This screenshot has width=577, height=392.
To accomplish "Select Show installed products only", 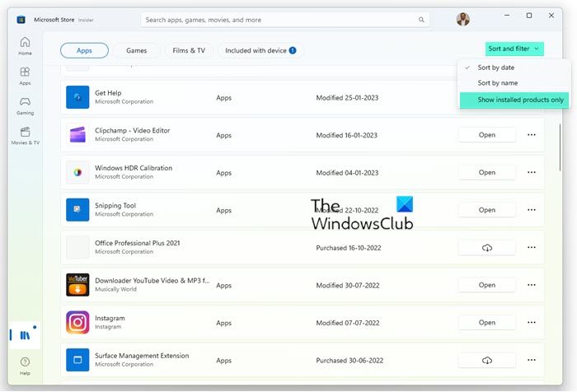I will coord(514,100).
